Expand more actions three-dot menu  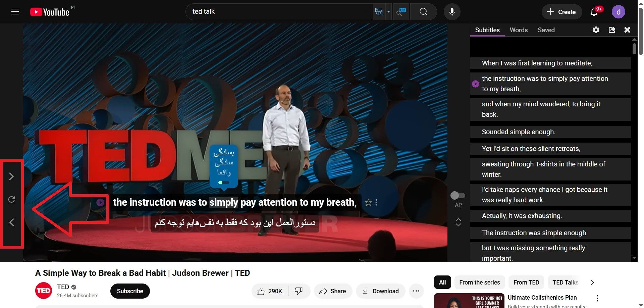click(x=416, y=291)
